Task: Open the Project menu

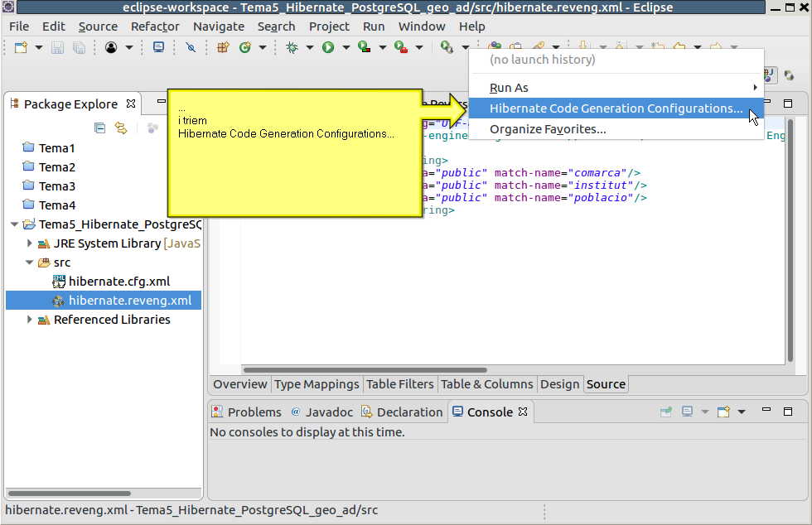Action: click(329, 26)
